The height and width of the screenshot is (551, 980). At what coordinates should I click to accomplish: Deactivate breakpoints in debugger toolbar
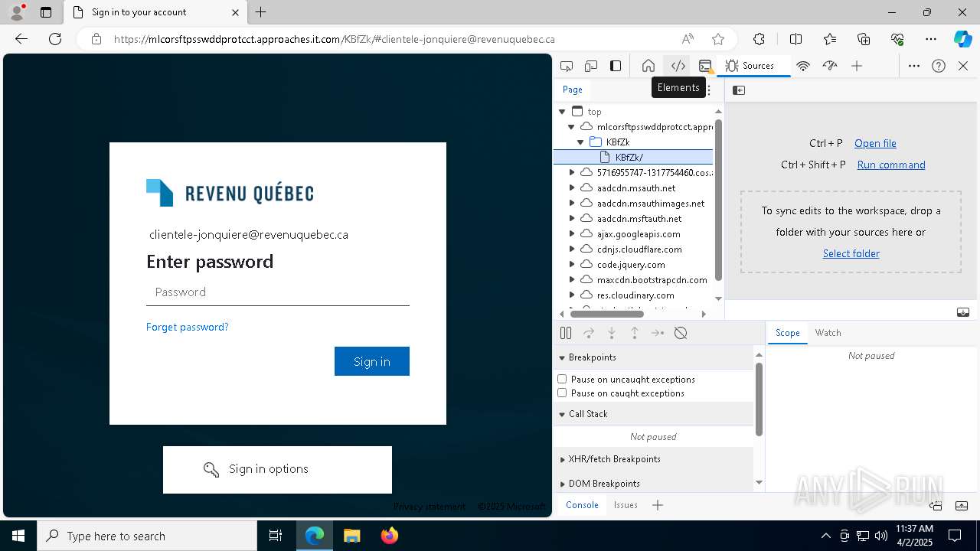[681, 333]
